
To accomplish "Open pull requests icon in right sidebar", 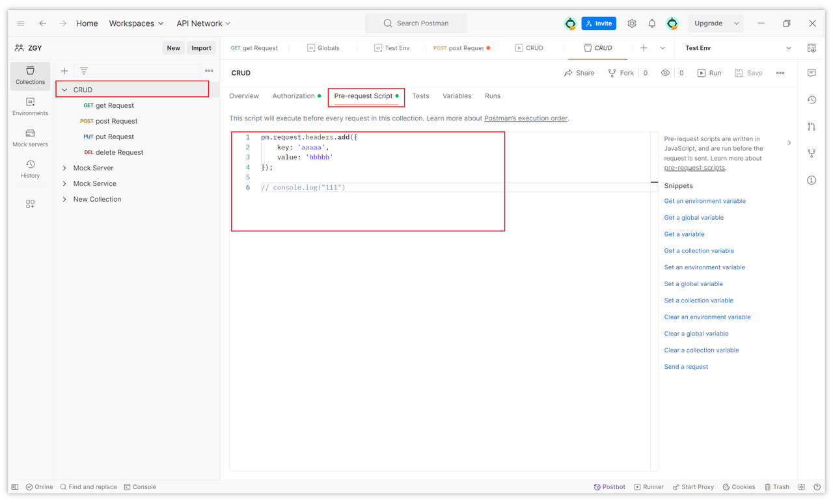I will 812,127.
